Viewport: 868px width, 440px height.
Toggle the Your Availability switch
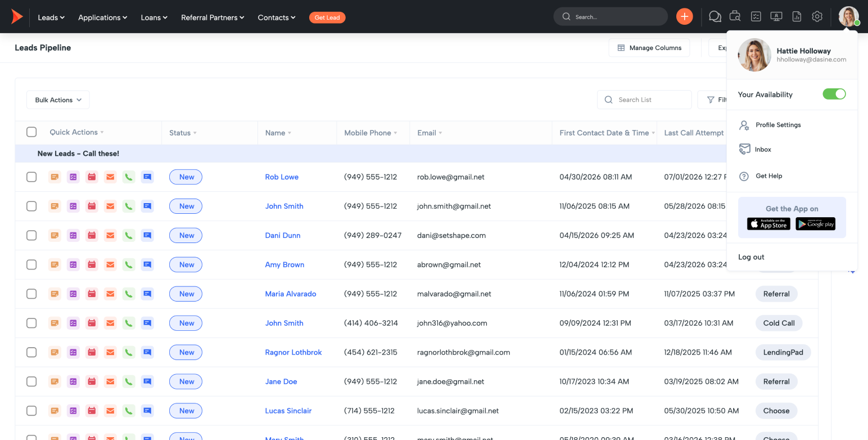point(834,94)
